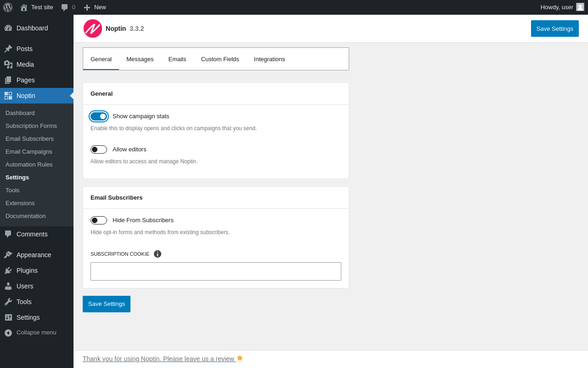Click the bottom Save Settings button

coord(107,304)
